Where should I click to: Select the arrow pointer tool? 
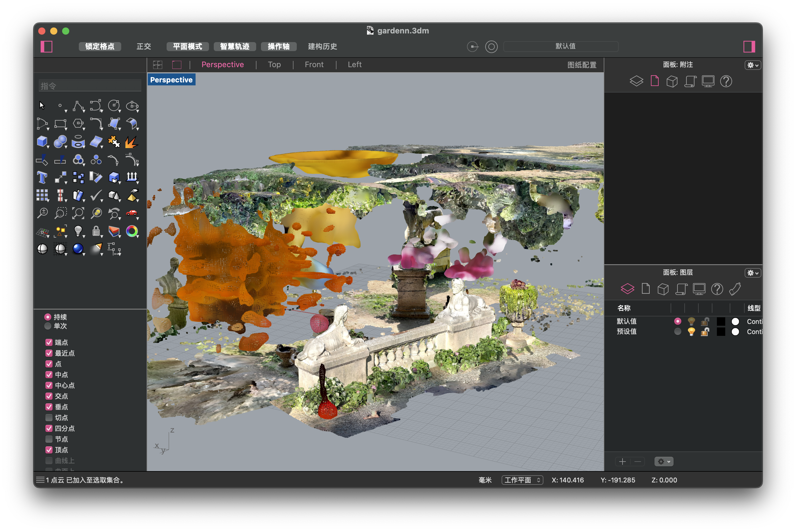pyautogui.click(x=42, y=105)
